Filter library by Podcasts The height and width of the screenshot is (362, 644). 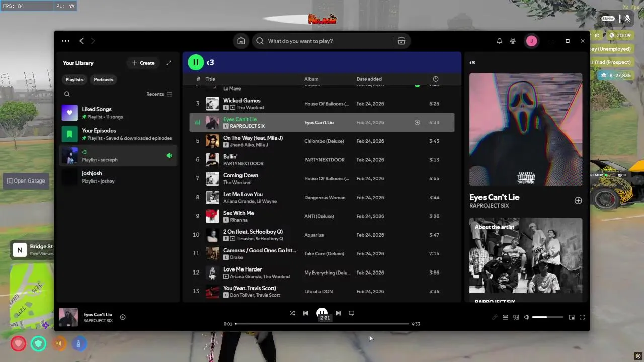(x=104, y=79)
